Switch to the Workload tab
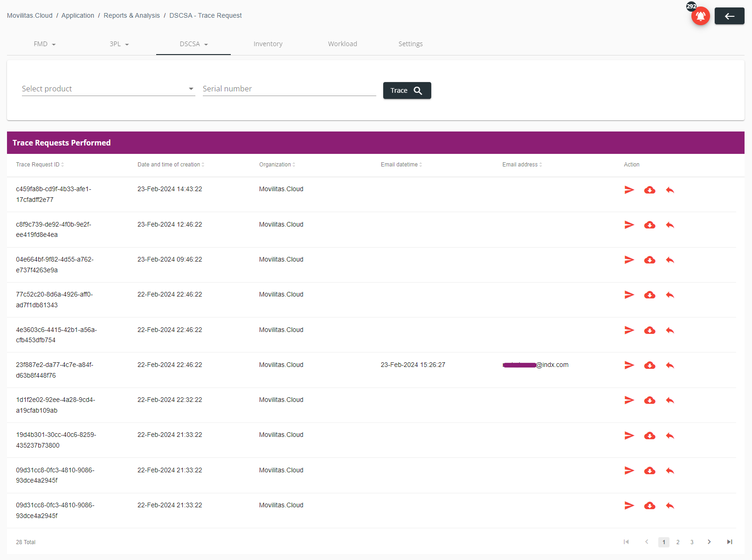 click(x=343, y=44)
